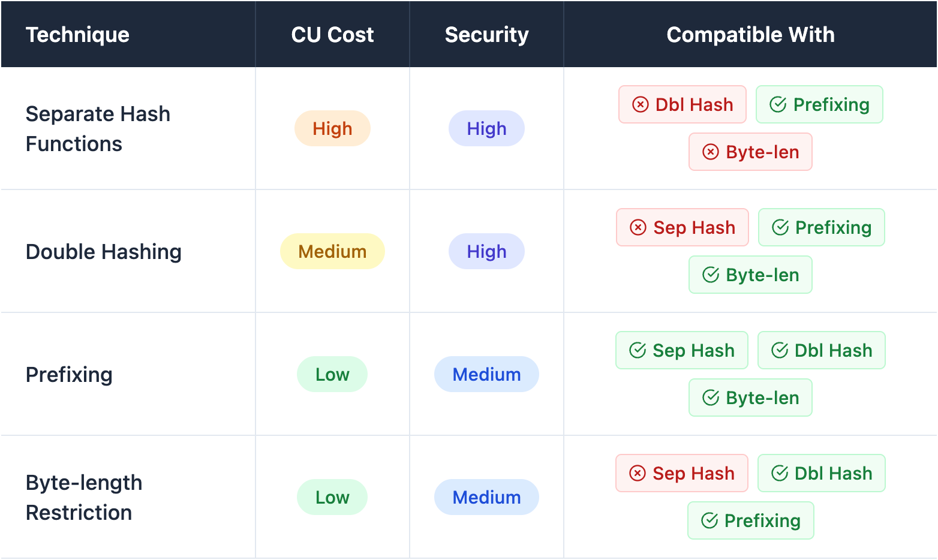Select the Technique column header
Screen dimensions: 938x560
[x=77, y=35]
